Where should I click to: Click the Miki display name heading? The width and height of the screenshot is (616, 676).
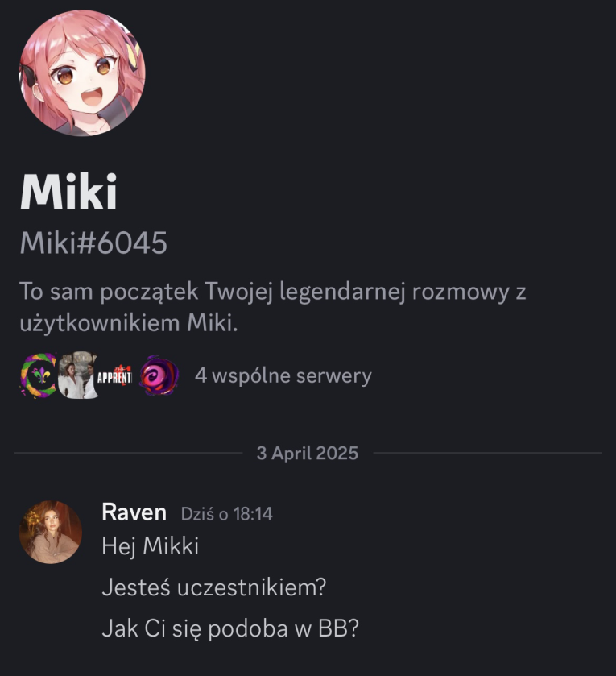(x=68, y=192)
